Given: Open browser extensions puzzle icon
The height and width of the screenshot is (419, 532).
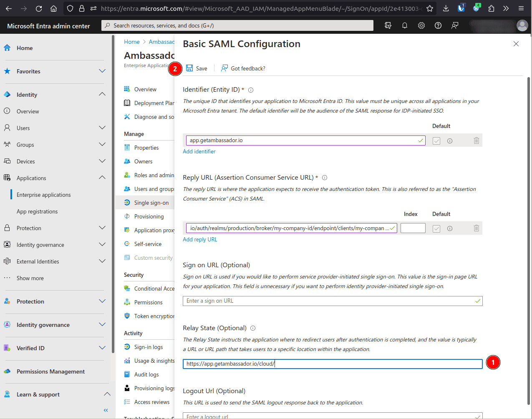Looking at the screenshot, I should point(491,8).
